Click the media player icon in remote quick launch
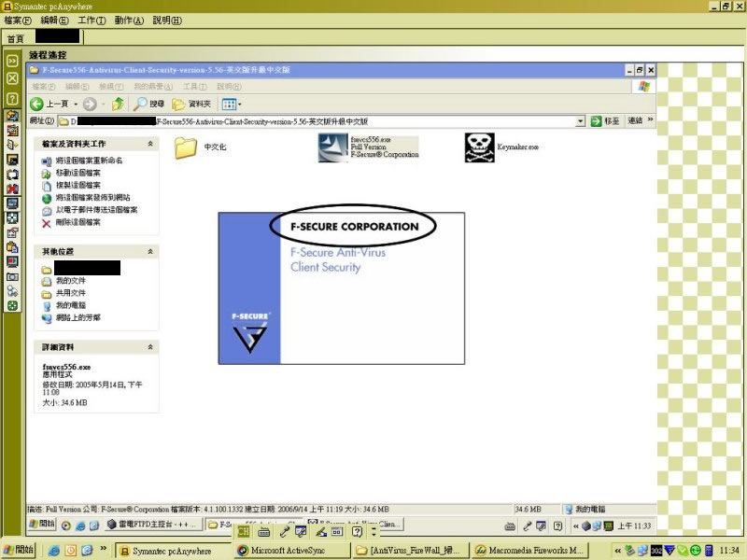Image resolution: width=747 pixels, height=560 pixels. pos(66,525)
